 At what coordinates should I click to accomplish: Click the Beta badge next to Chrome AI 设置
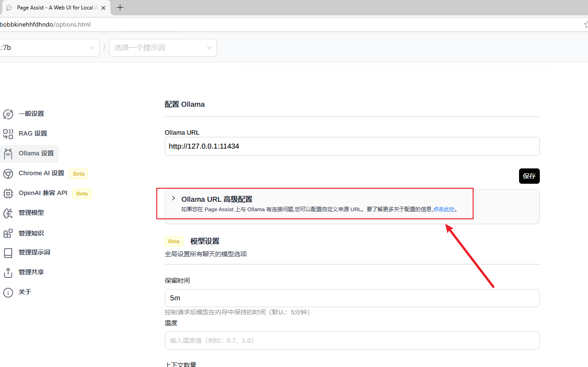[79, 174]
